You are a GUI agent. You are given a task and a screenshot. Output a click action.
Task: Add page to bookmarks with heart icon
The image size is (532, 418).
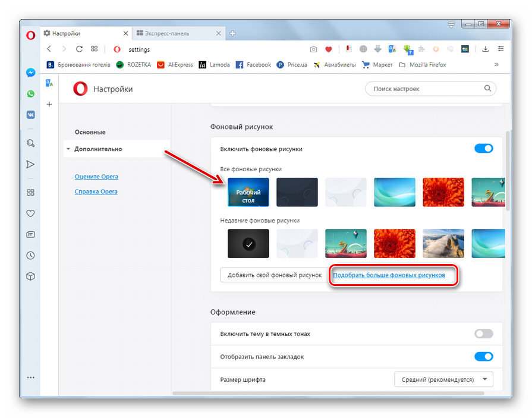tap(328, 49)
